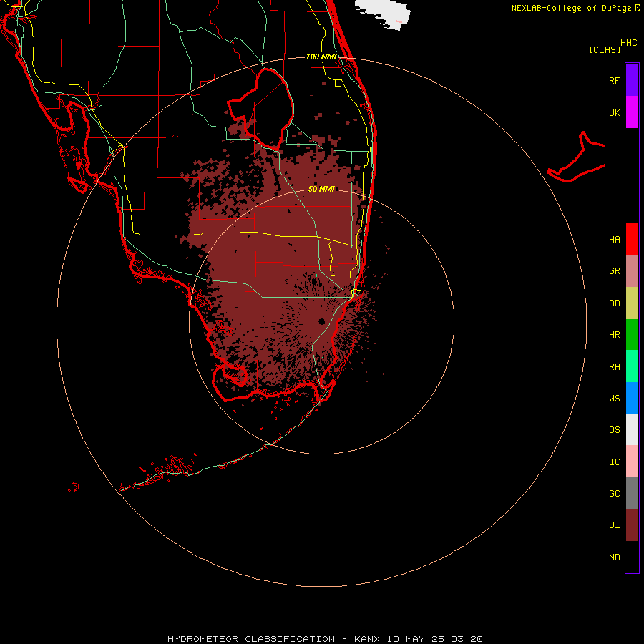Click the HR legend label
The image size is (644, 644).
coord(614,335)
